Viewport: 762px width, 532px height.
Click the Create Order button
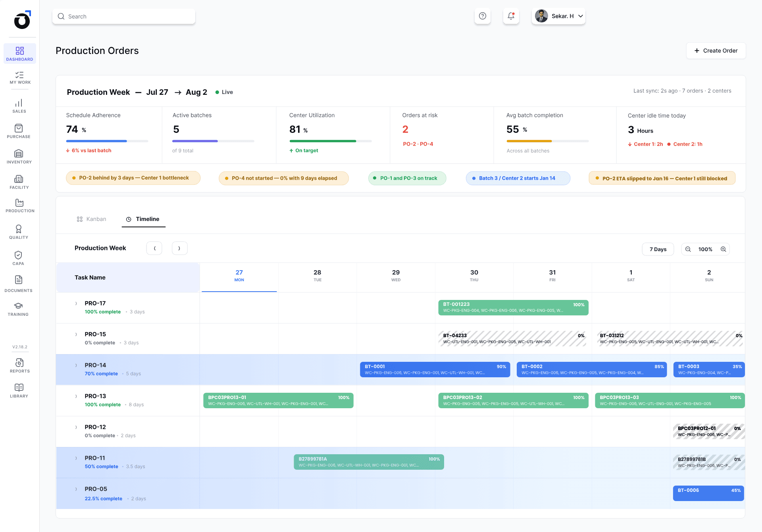coord(716,51)
